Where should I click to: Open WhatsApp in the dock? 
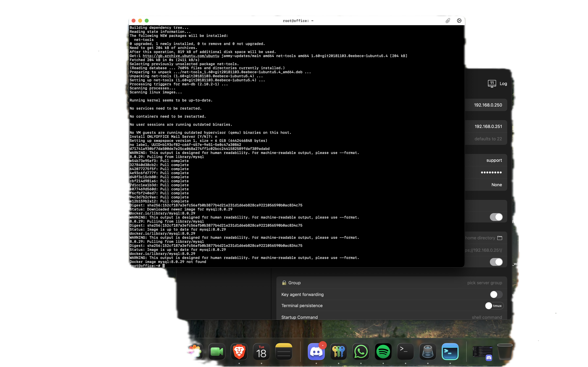click(x=361, y=352)
